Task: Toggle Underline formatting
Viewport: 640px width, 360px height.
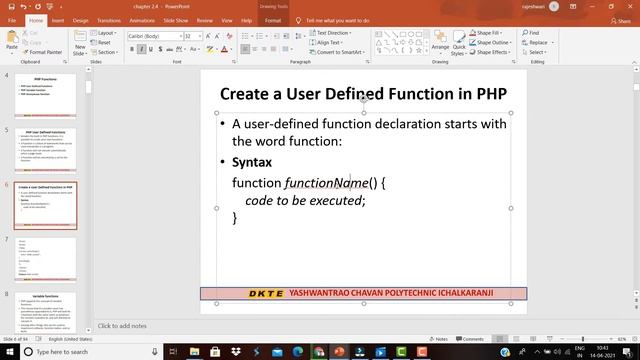Action: tap(151, 49)
